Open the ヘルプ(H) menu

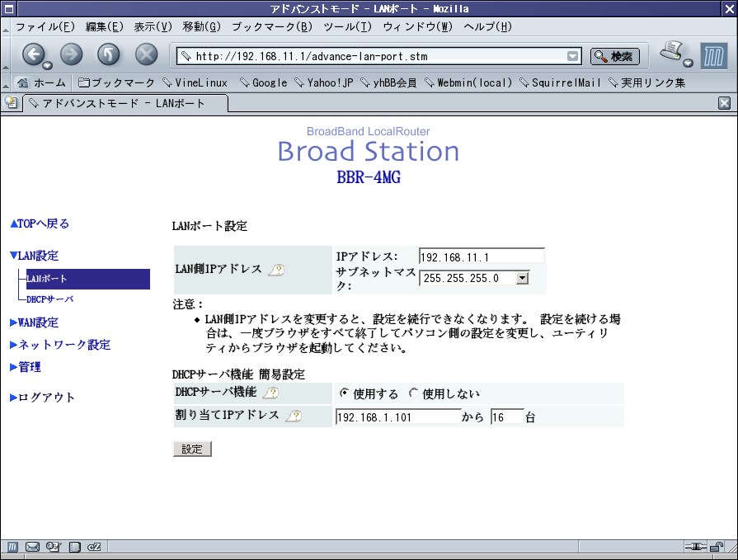point(487,27)
